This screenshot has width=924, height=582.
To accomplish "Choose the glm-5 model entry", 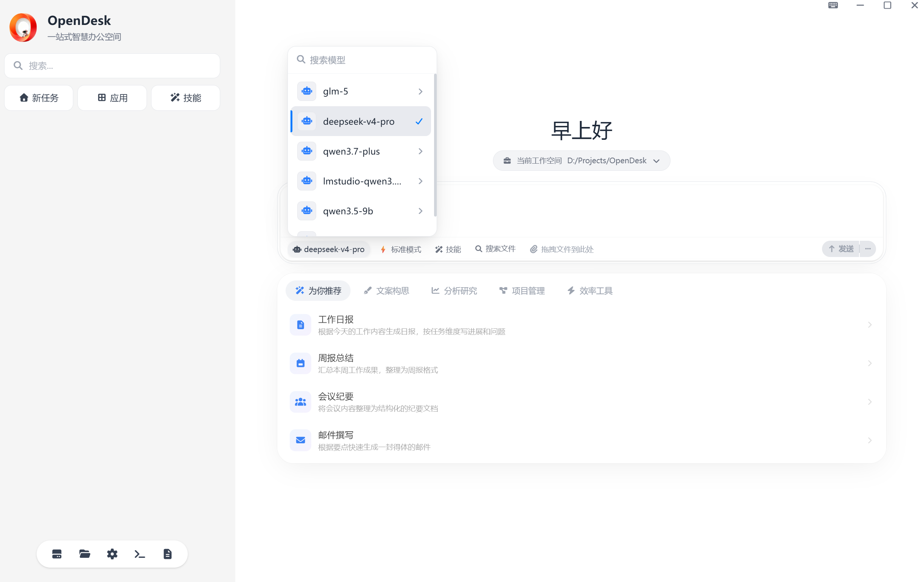I will (361, 91).
